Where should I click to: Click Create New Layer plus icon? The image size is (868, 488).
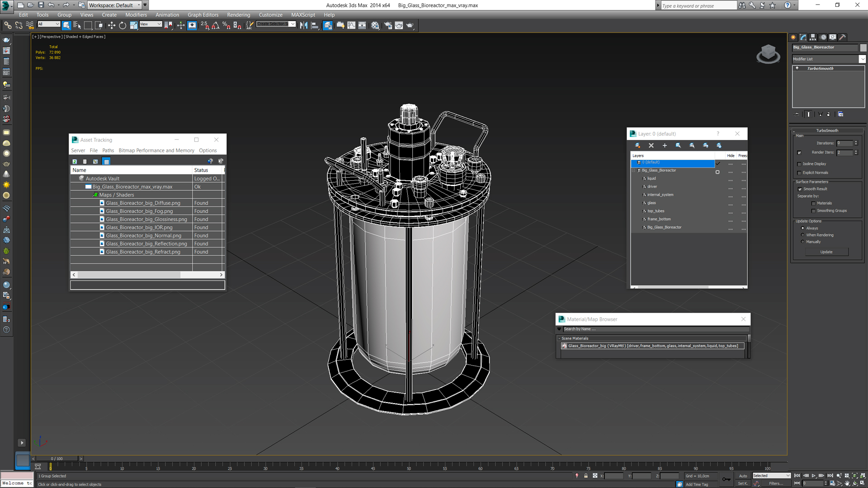tap(665, 145)
